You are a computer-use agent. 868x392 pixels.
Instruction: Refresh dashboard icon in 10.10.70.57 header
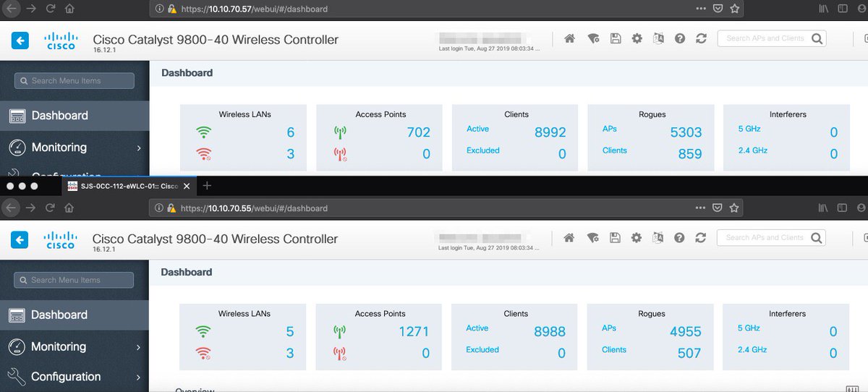point(701,39)
